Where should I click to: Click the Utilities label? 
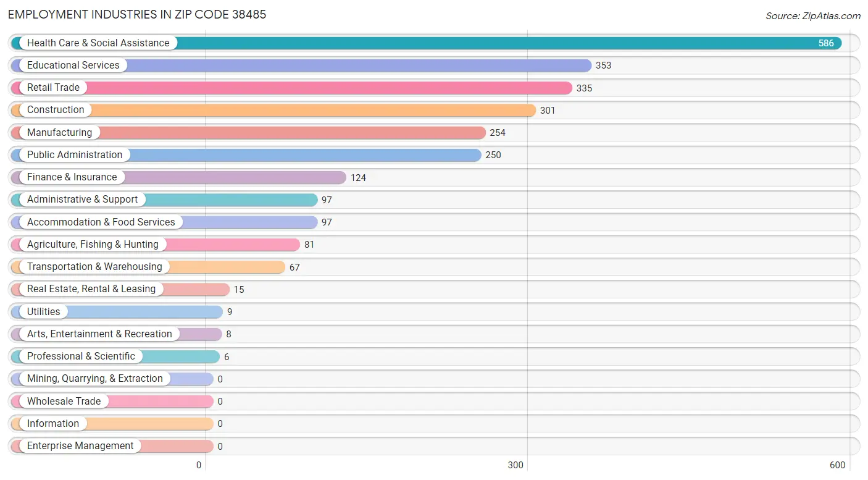pyautogui.click(x=44, y=312)
